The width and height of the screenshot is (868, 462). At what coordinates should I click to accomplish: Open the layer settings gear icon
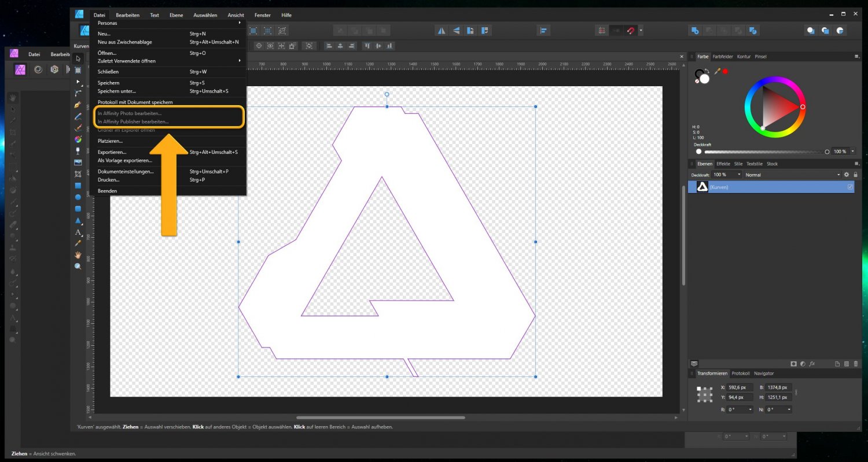pos(847,175)
